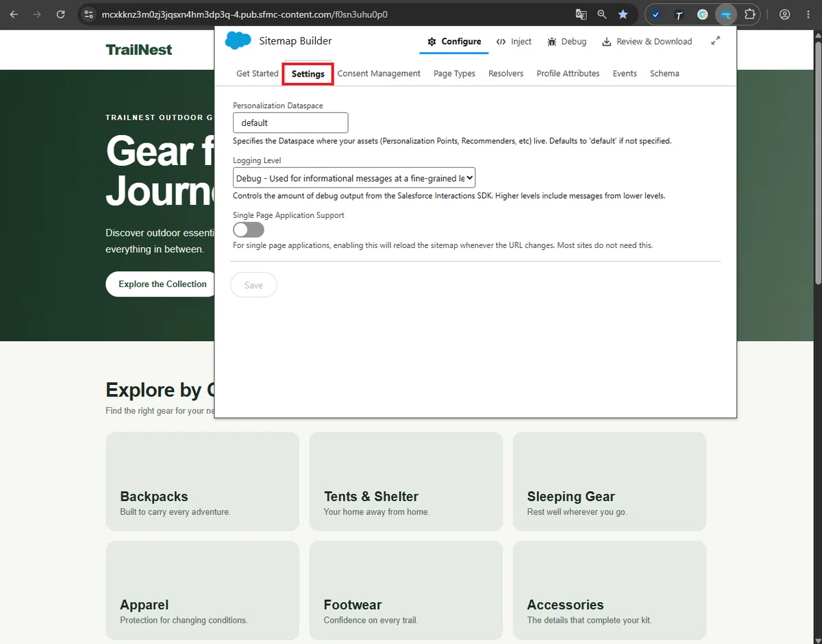Click the zoom magnifier icon in address bar
The image size is (822, 644).
coord(601,14)
